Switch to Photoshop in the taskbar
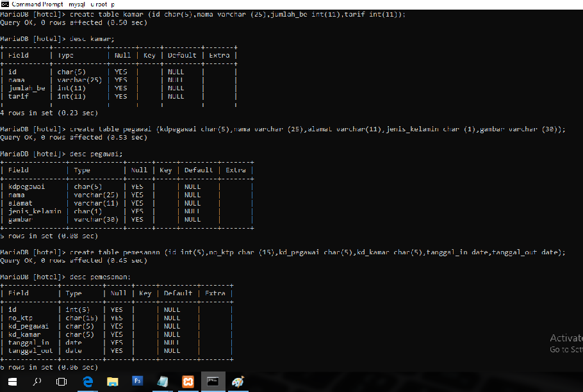 138,381
